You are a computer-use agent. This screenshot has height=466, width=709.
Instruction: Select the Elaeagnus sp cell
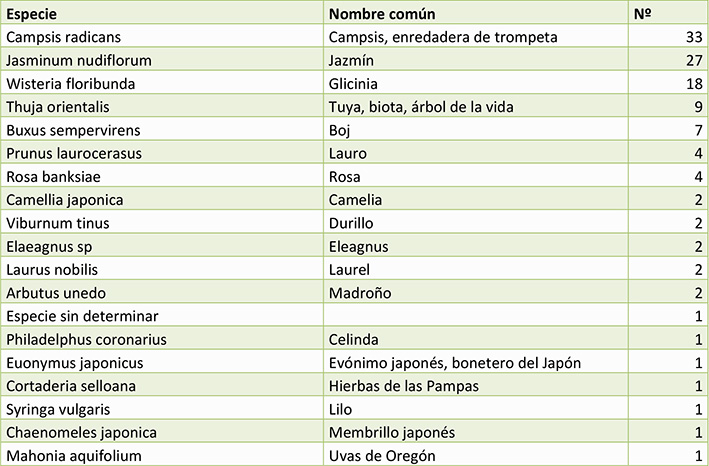pyautogui.click(x=162, y=245)
